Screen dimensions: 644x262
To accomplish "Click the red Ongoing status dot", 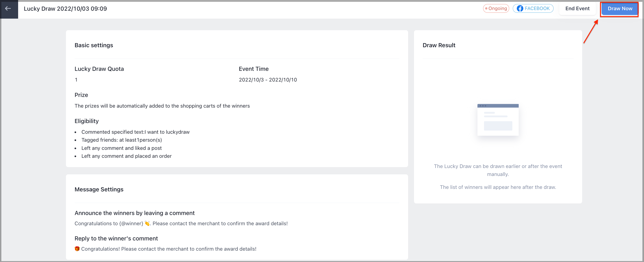I will pyautogui.click(x=486, y=9).
